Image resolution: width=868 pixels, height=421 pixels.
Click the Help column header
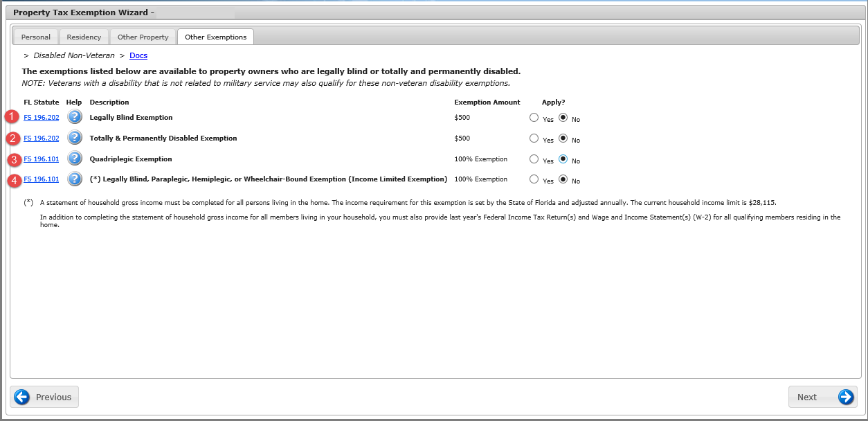tap(74, 102)
